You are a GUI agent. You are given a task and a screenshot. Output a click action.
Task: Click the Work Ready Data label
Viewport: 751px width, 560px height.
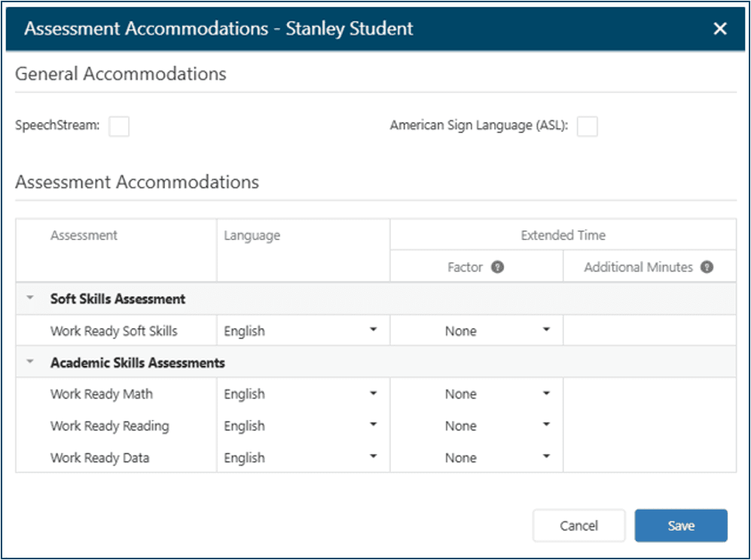point(99,458)
